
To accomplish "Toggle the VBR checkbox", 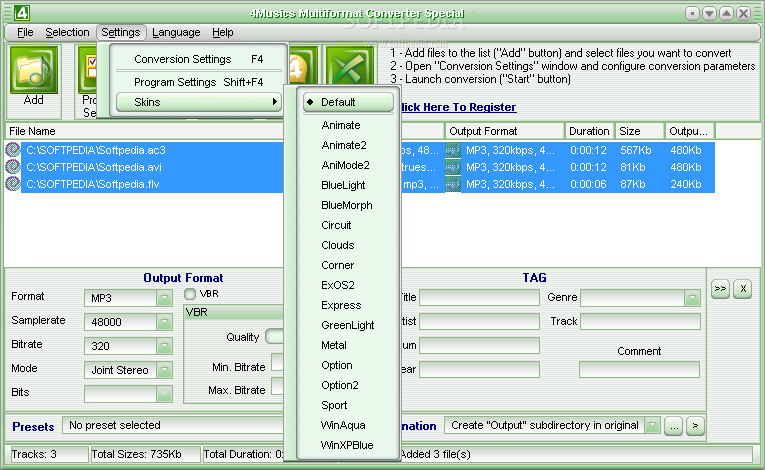I will click(x=190, y=294).
